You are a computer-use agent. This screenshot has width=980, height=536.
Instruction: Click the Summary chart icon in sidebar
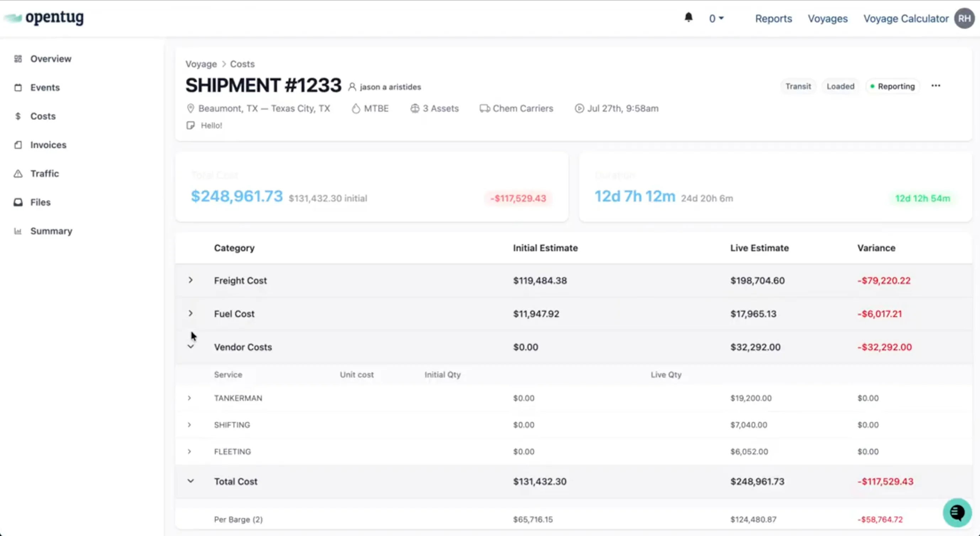[x=18, y=231]
